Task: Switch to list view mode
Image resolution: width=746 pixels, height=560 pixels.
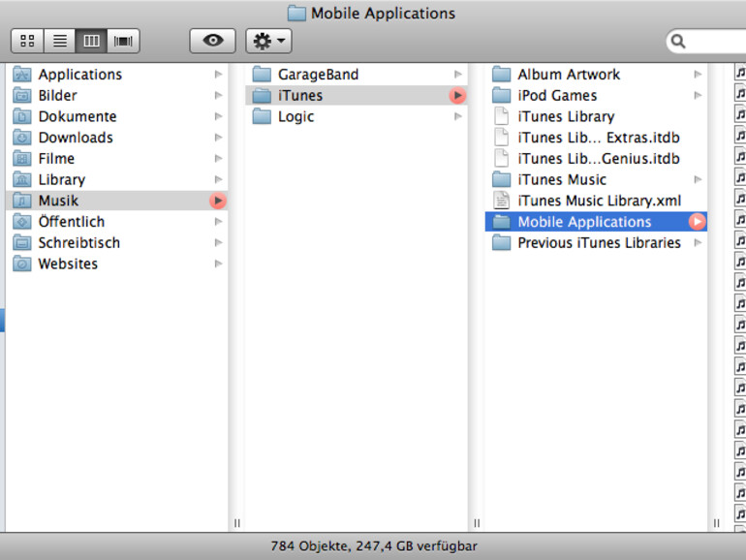Action: (59, 41)
